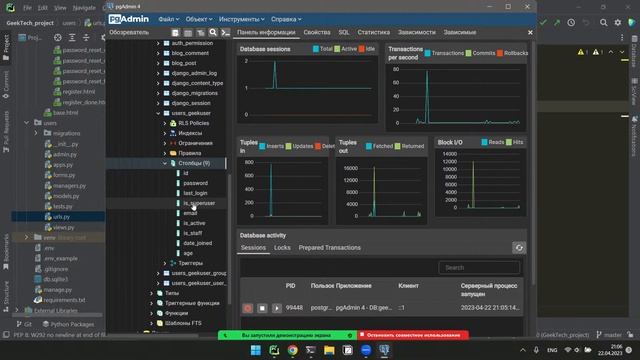Open PyCharm Python Packages tool button
Screen dimensions: 640x360
(68, 324)
